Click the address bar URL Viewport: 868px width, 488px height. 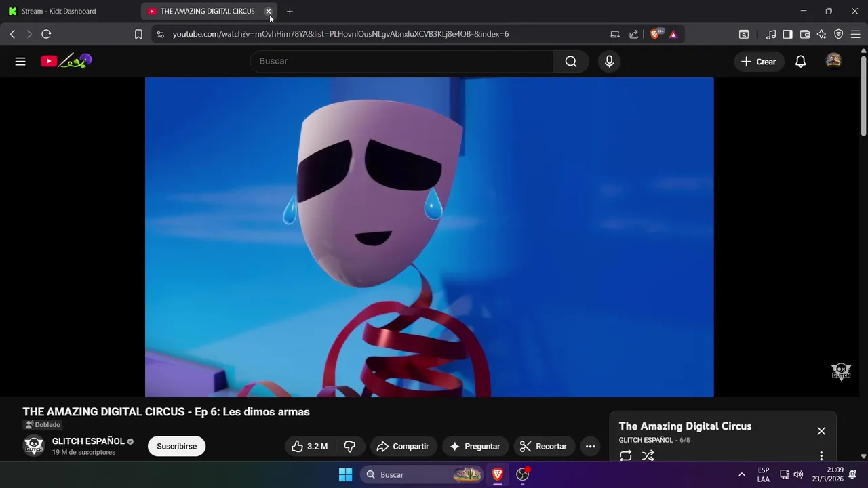340,34
